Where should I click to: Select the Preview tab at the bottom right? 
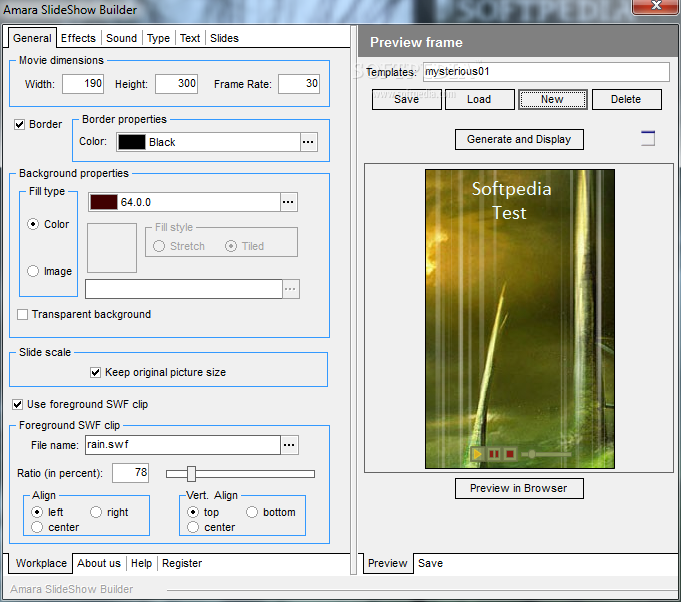[388, 563]
